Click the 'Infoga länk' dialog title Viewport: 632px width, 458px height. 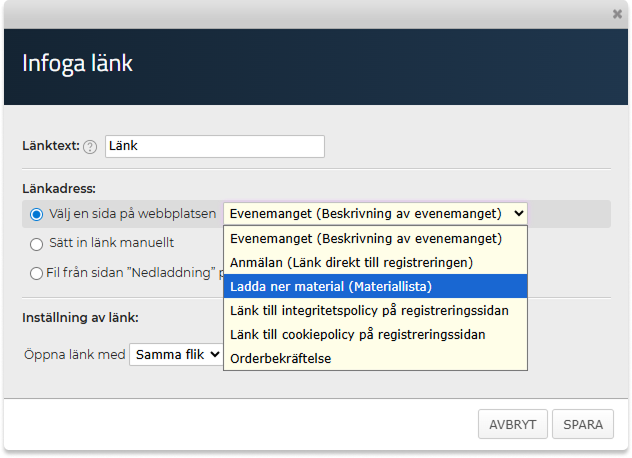point(78,63)
